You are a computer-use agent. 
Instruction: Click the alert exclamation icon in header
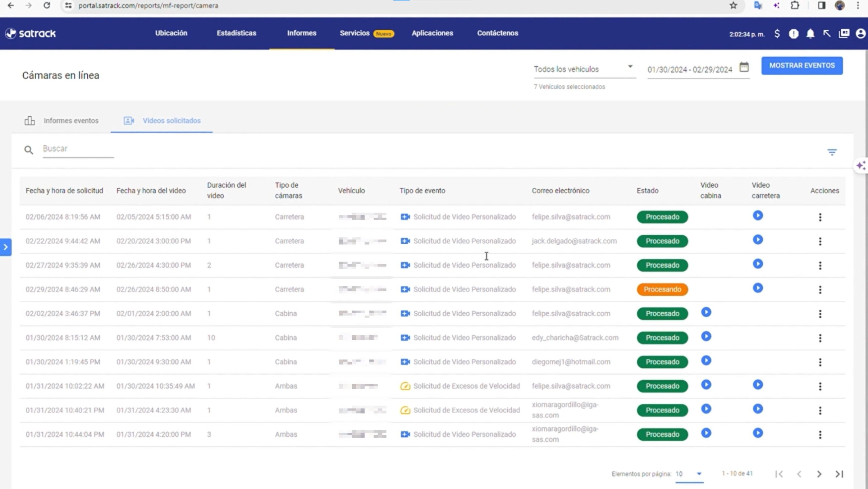coord(793,34)
